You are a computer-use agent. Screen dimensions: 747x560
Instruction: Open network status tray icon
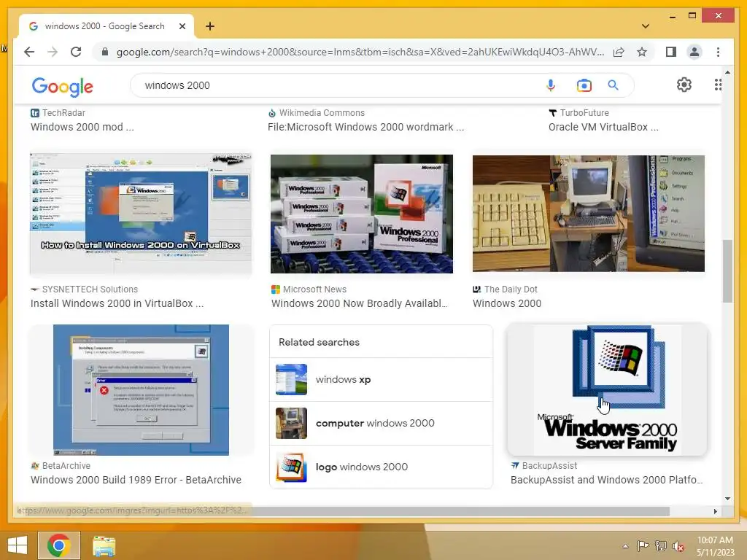pyautogui.click(x=660, y=546)
